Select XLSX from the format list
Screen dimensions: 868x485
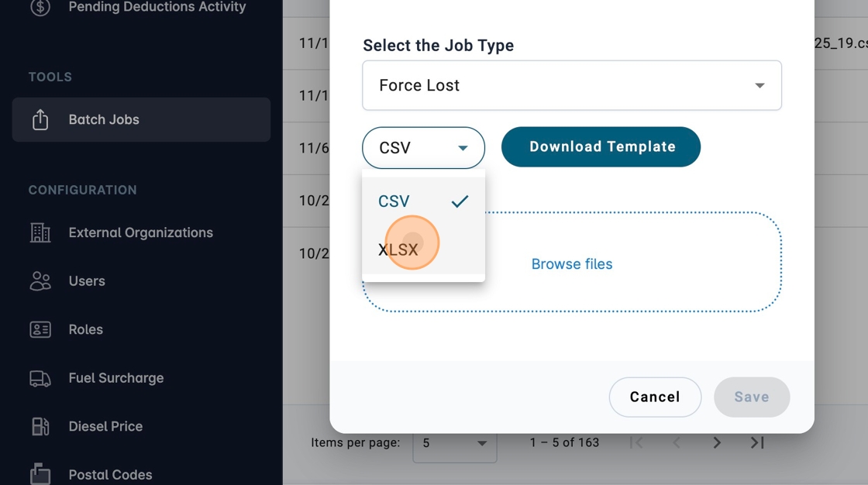[x=398, y=249]
